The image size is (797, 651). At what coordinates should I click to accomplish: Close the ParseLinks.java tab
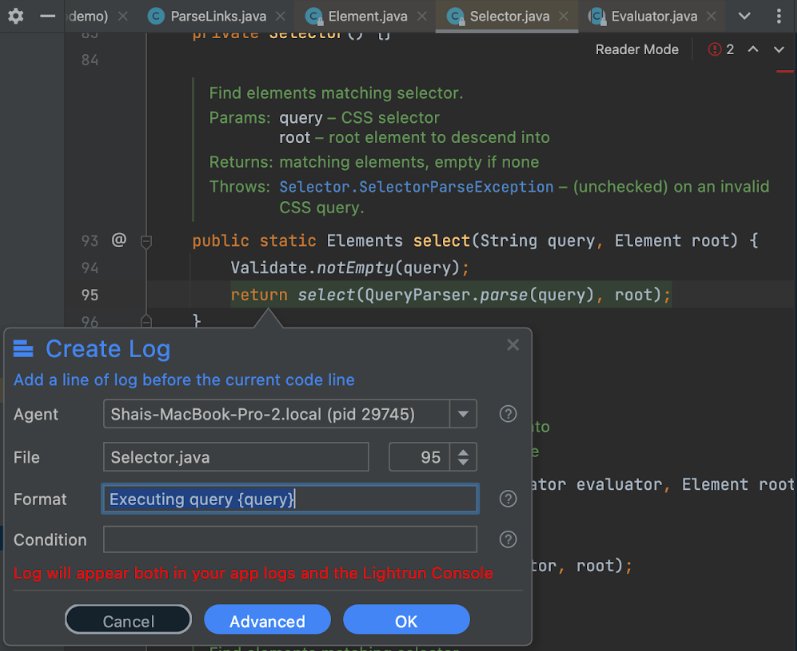(x=281, y=16)
